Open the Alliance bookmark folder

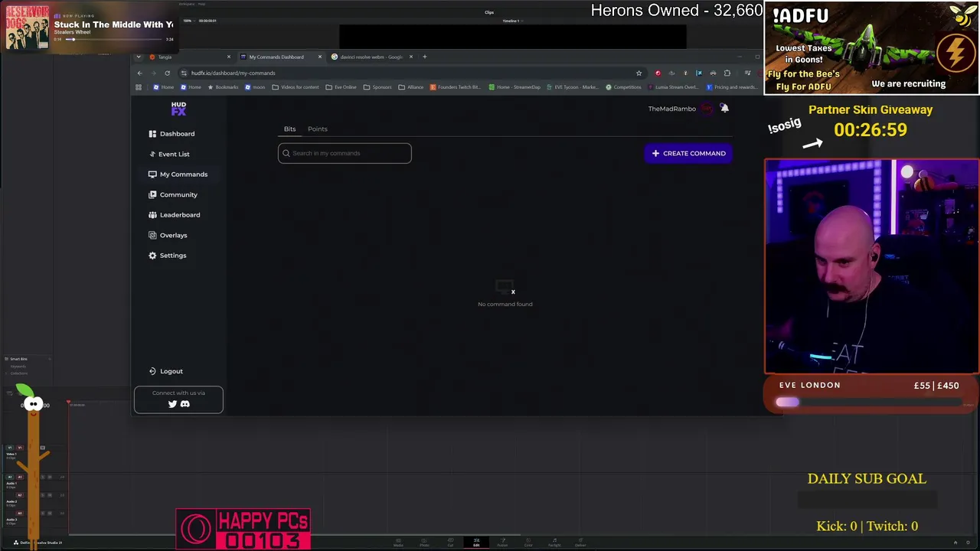click(x=411, y=87)
